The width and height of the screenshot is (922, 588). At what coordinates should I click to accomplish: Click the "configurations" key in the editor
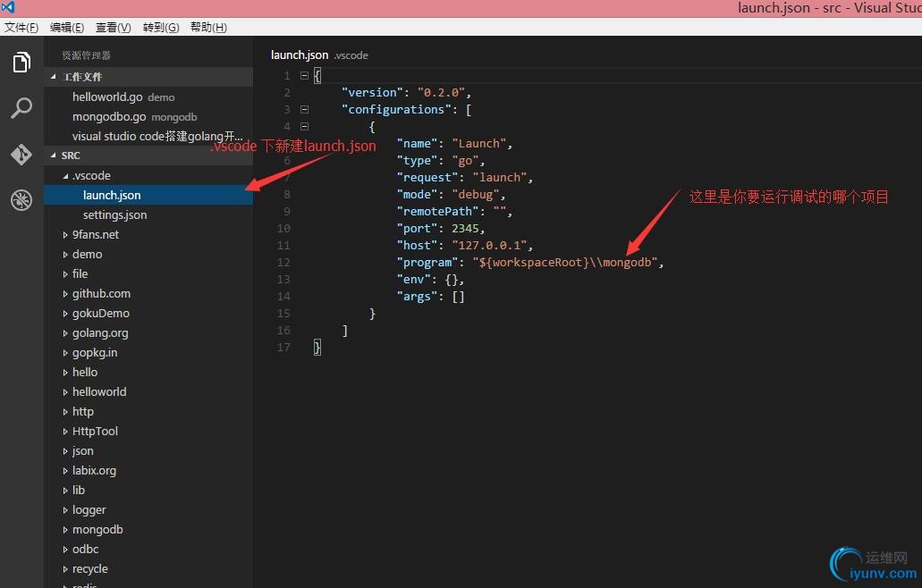396,110
